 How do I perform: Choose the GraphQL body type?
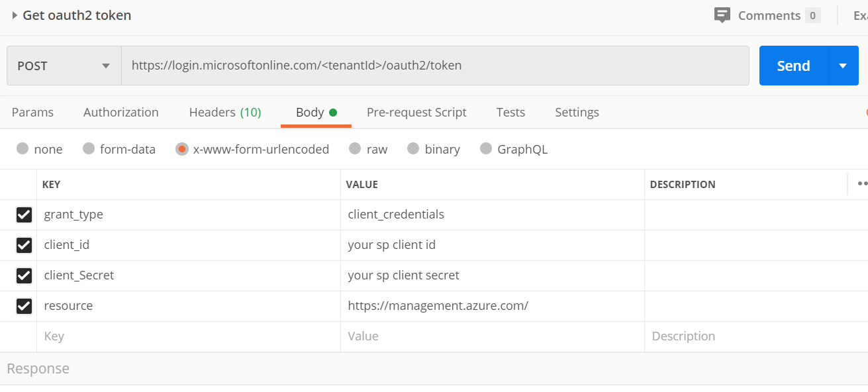point(486,149)
